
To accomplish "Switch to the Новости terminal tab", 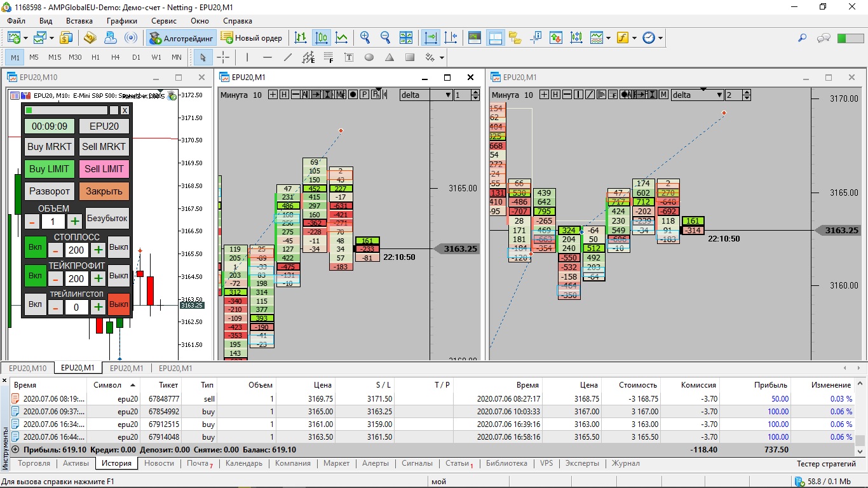I will coord(159,463).
